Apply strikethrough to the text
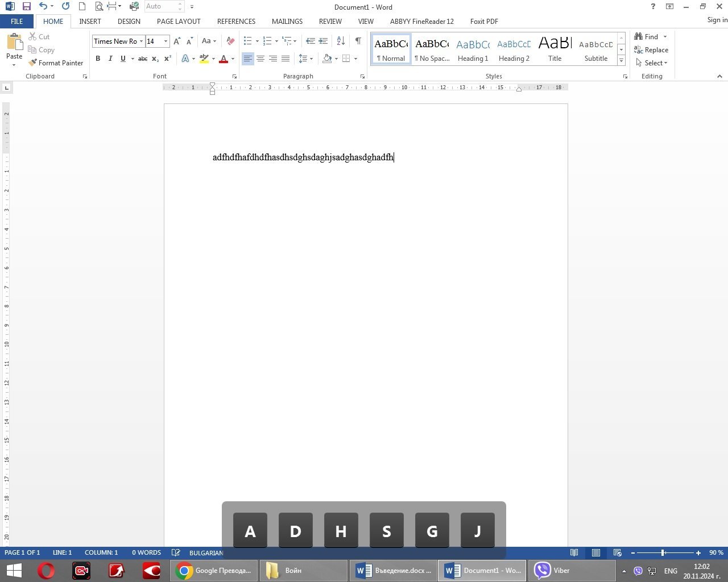This screenshot has width=728, height=582. (x=143, y=59)
